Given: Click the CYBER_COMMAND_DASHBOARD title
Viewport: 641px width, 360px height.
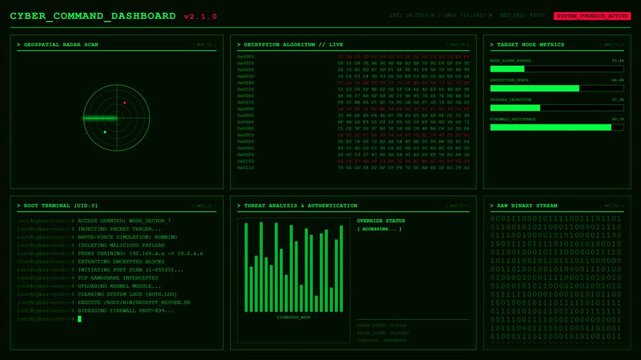Looking at the screenshot, I should tap(93, 16).
